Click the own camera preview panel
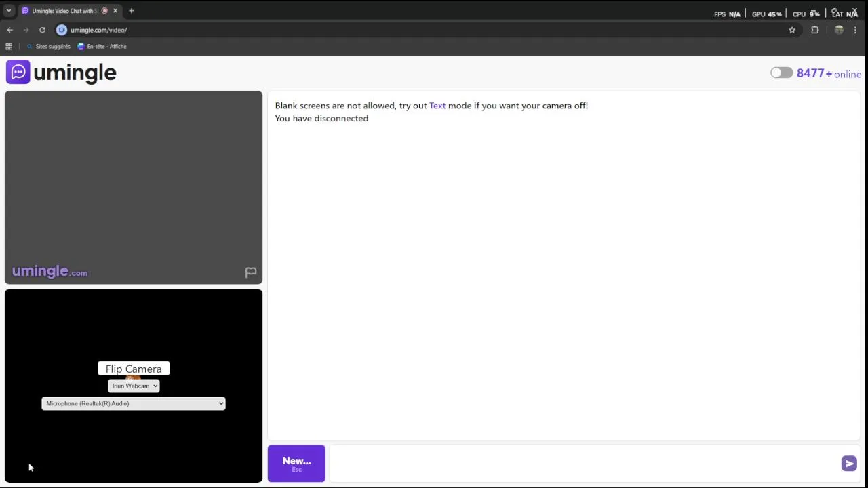This screenshot has height=488, width=868. [134, 386]
